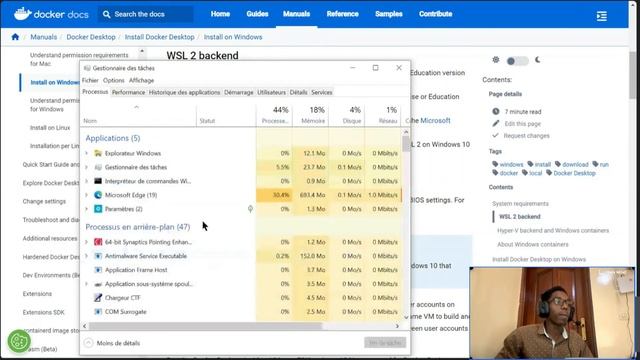Click the clock icon beside 7 minute read

click(x=496, y=111)
